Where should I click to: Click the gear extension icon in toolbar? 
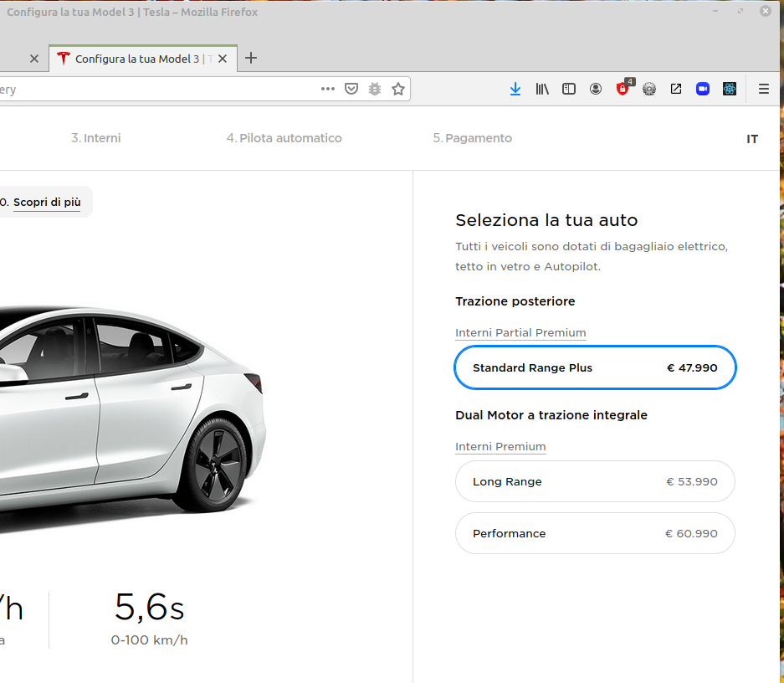[649, 89]
